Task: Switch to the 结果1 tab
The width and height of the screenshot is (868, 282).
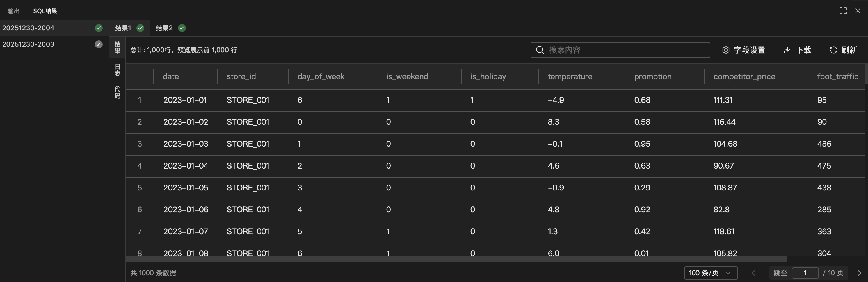Action: pyautogui.click(x=123, y=28)
